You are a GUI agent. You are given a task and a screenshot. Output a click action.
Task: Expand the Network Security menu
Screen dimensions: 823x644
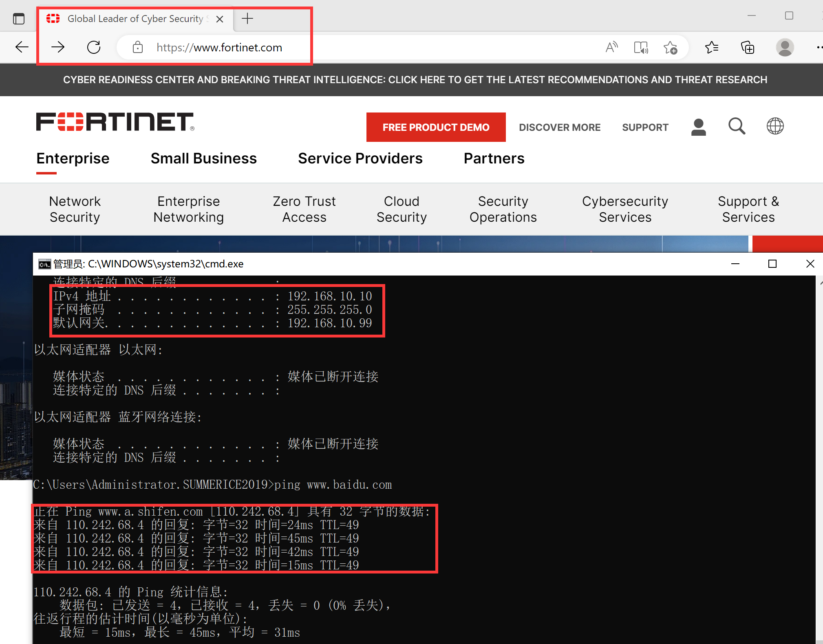(75, 209)
